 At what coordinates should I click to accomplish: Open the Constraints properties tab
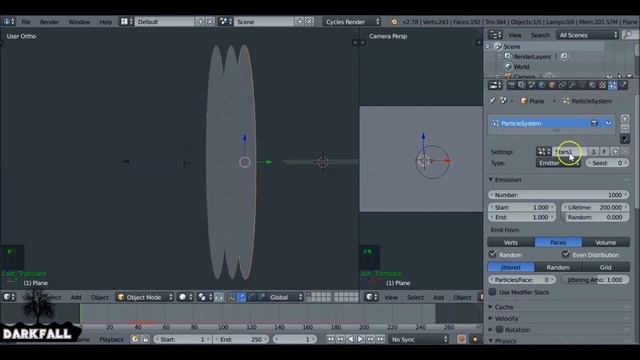click(x=562, y=85)
